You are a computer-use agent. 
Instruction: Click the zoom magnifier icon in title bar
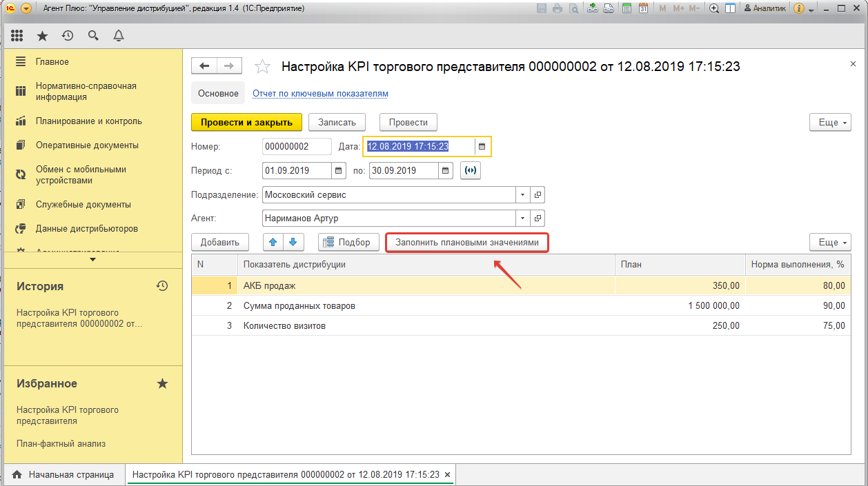(x=714, y=8)
